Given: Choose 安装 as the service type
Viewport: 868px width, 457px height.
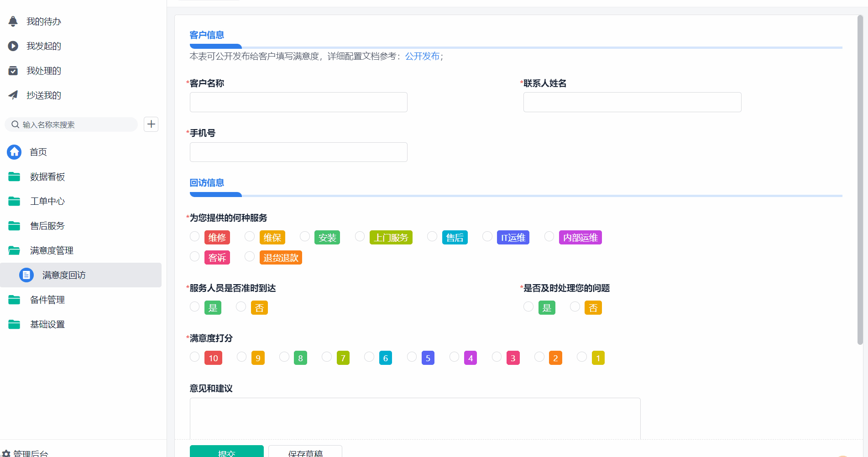Looking at the screenshot, I should point(305,236).
